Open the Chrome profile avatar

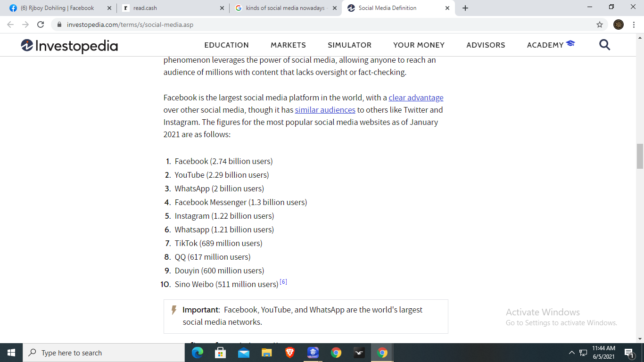point(619,25)
